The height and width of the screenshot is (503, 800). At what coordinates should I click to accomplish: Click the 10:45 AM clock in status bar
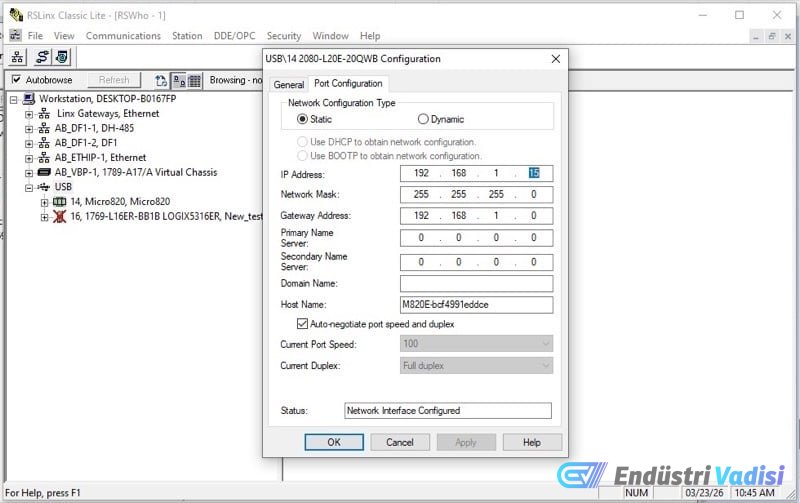[x=755, y=493]
